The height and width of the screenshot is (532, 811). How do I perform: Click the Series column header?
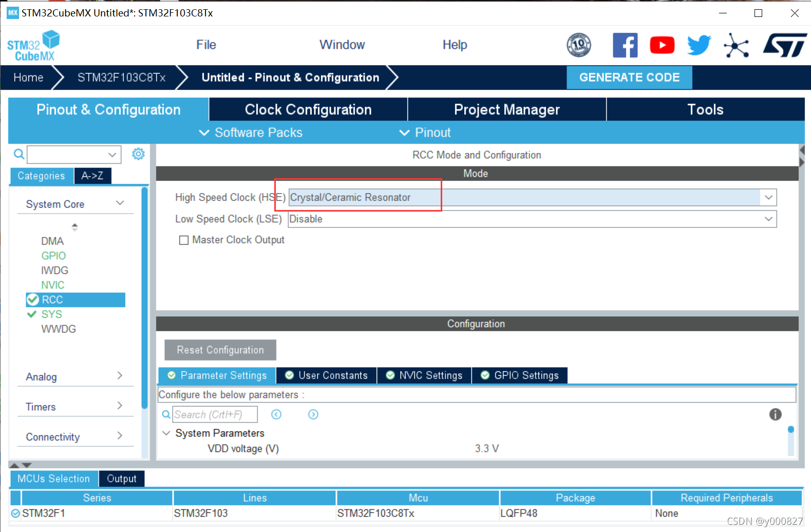tap(97, 498)
